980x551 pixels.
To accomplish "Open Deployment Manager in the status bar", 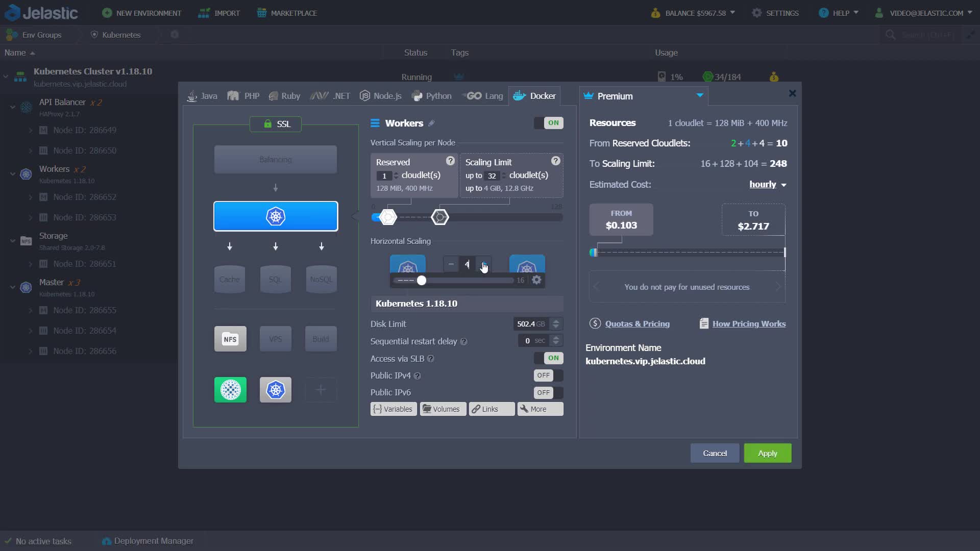I will tap(148, 540).
